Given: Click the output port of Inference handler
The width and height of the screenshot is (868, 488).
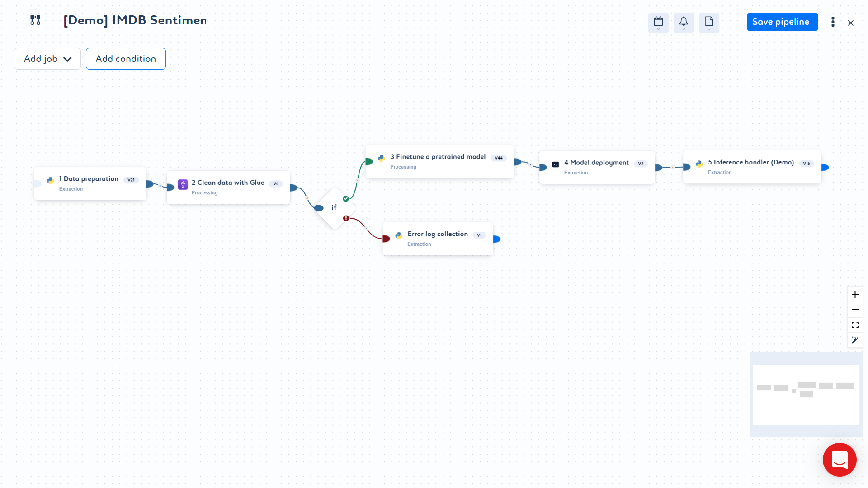Looking at the screenshot, I should pos(825,167).
